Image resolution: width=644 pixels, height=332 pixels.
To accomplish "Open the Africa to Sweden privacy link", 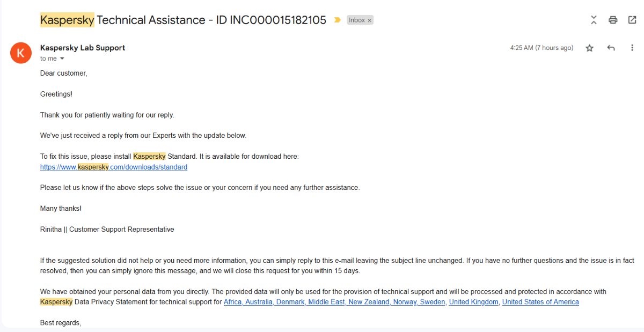I will (334, 302).
